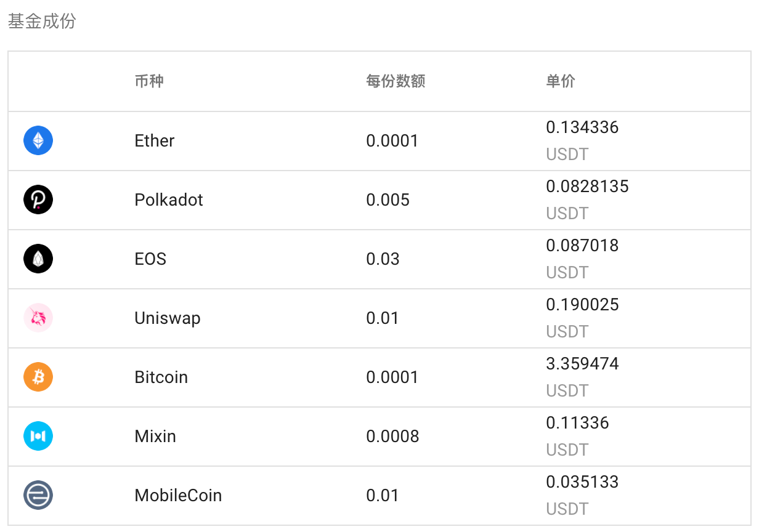This screenshot has height=532, width=759.
Task: Select the Polkadot coin name
Action: click(169, 200)
